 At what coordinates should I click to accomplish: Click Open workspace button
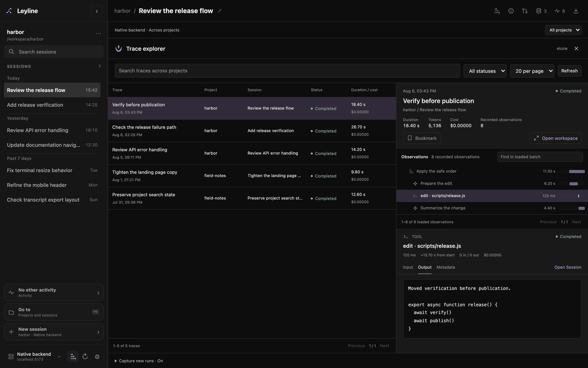(555, 138)
